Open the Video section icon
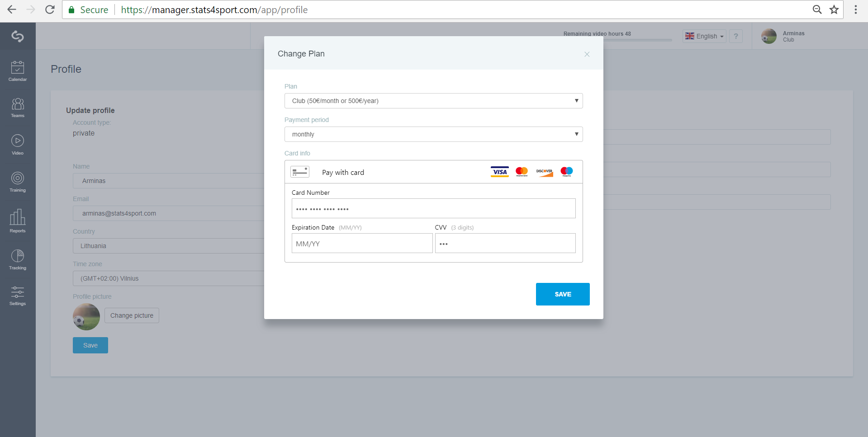 point(18,145)
